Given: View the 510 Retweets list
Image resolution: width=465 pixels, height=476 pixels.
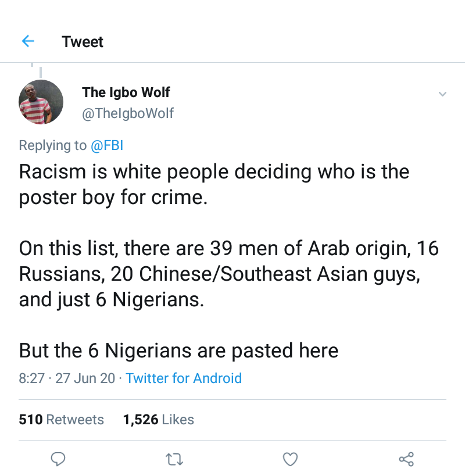Looking at the screenshot, I should [x=61, y=420].
